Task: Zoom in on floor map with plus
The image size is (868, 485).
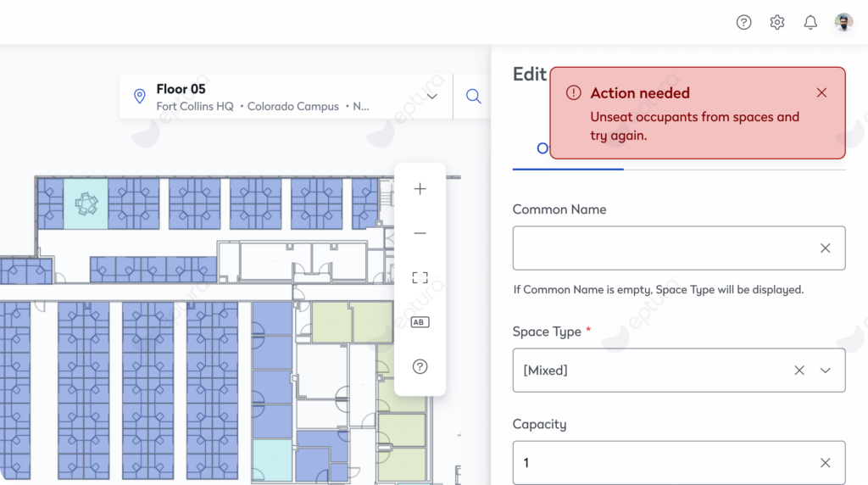Action: coord(420,189)
